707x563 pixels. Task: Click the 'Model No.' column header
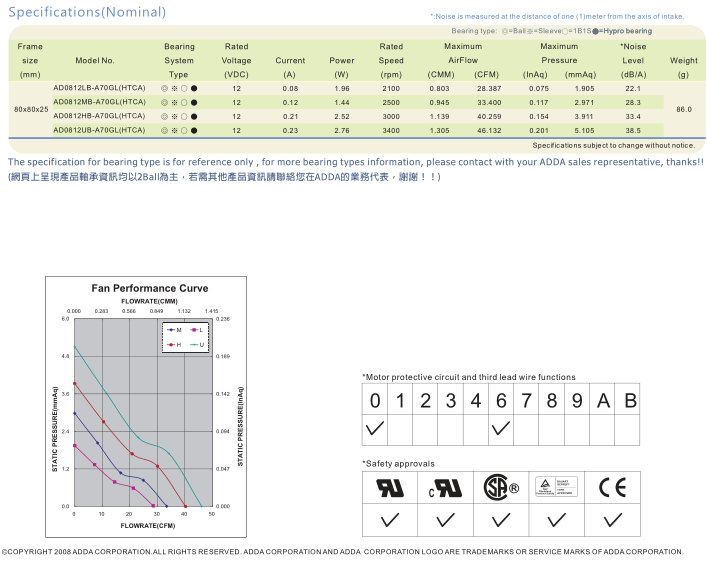(x=95, y=60)
